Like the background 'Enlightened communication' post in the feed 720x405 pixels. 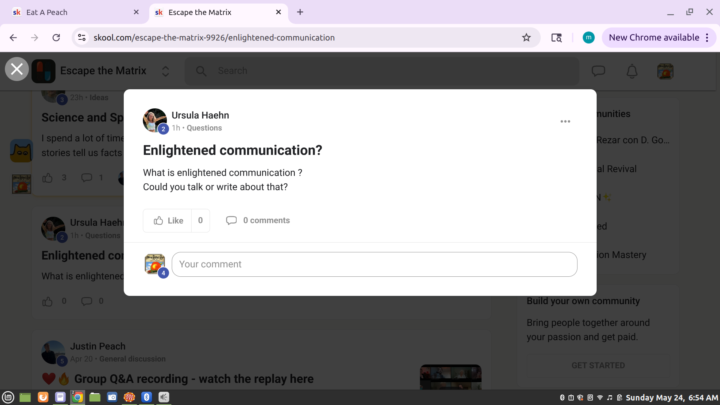47,301
